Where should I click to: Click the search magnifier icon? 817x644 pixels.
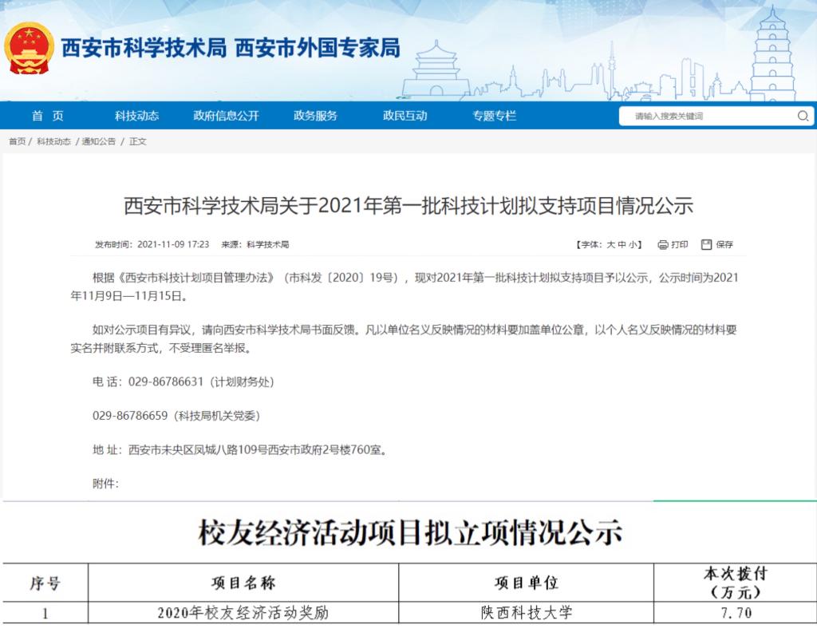(803, 117)
